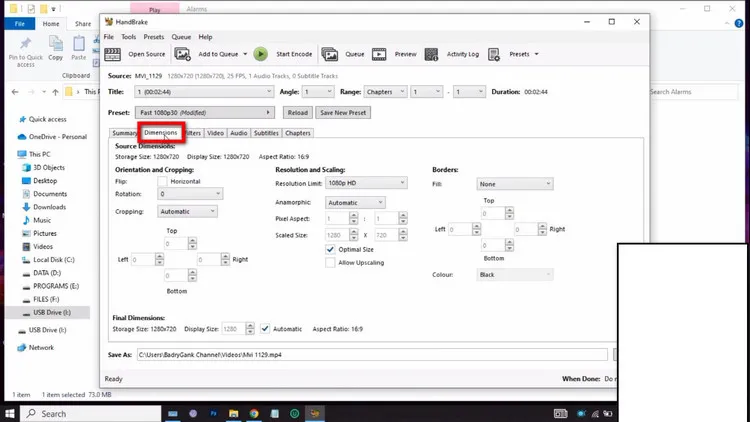Open the Range Chapters dropdown
The height and width of the screenshot is (422, 750).
(386, 92)
